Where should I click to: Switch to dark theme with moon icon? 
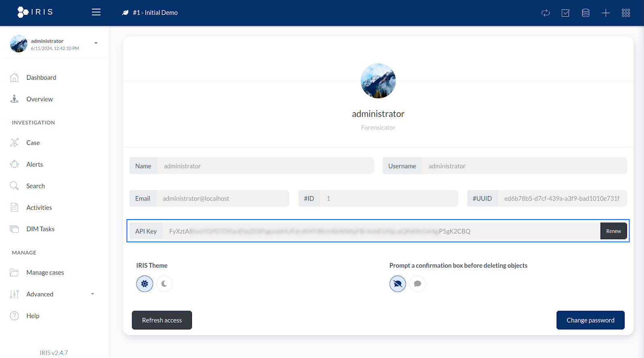point(164,284)
